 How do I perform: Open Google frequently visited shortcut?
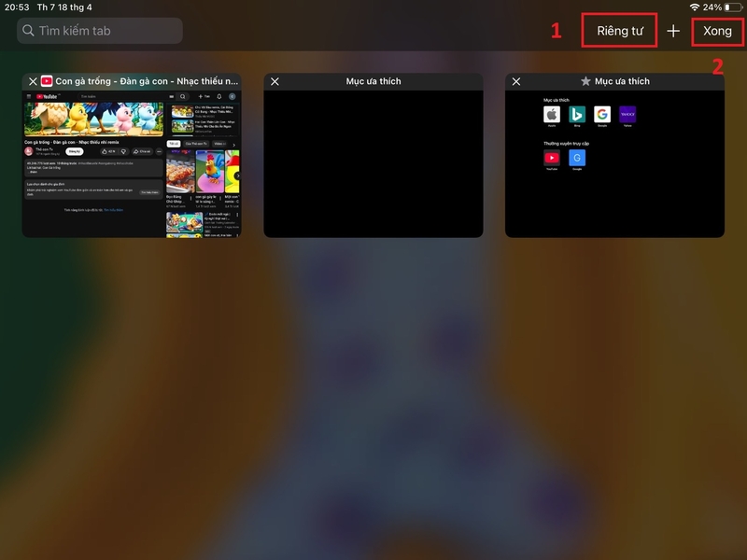coord(577,158)
